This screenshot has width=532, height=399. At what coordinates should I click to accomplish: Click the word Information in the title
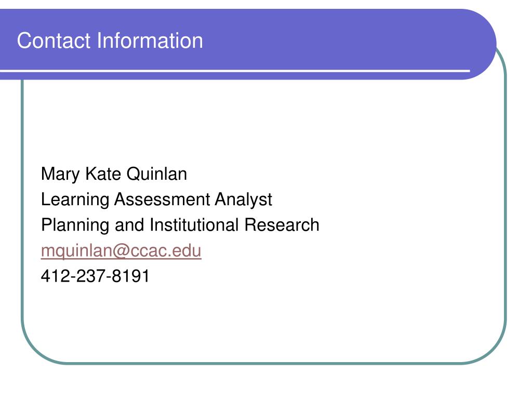pyautogui.click(x=150, y=41)
